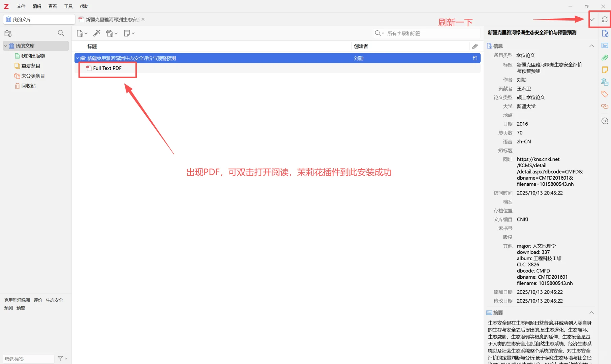Collapse the 信息 section in the right panel

point(592,45)
